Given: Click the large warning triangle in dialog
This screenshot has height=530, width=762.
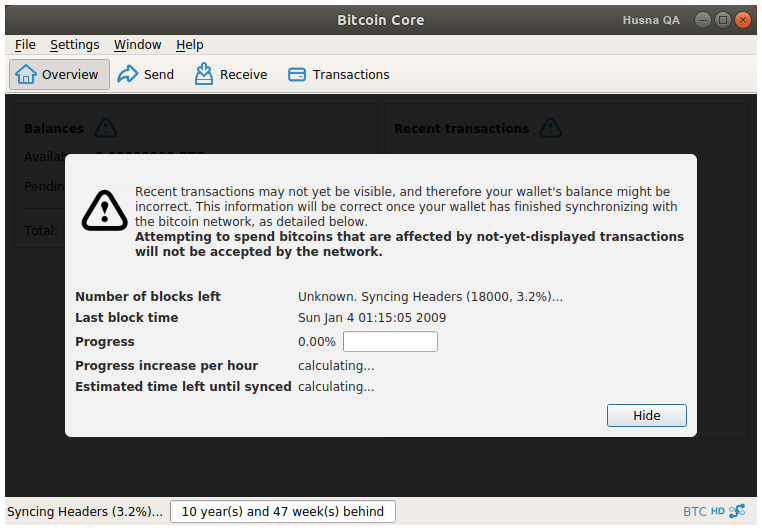Looking at the screenshot, I should tap(104, 210).
